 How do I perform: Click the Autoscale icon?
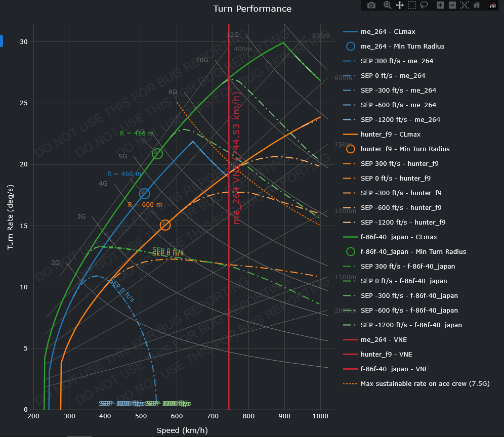[465, 5]
